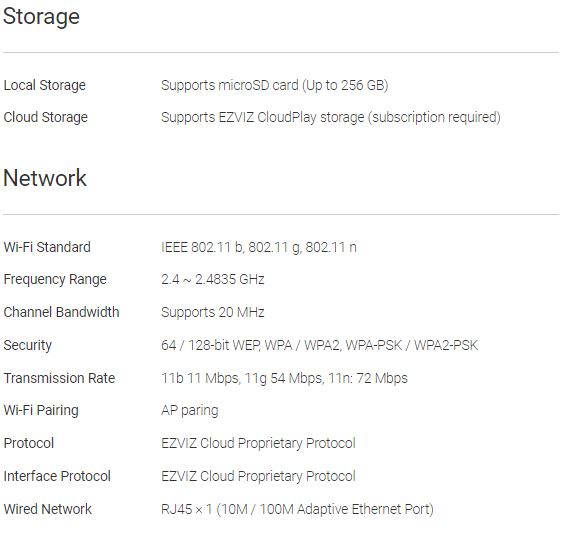565x534 pixels.
Task: Select the Transmission Rate label
Action: [x=59, y=378]
